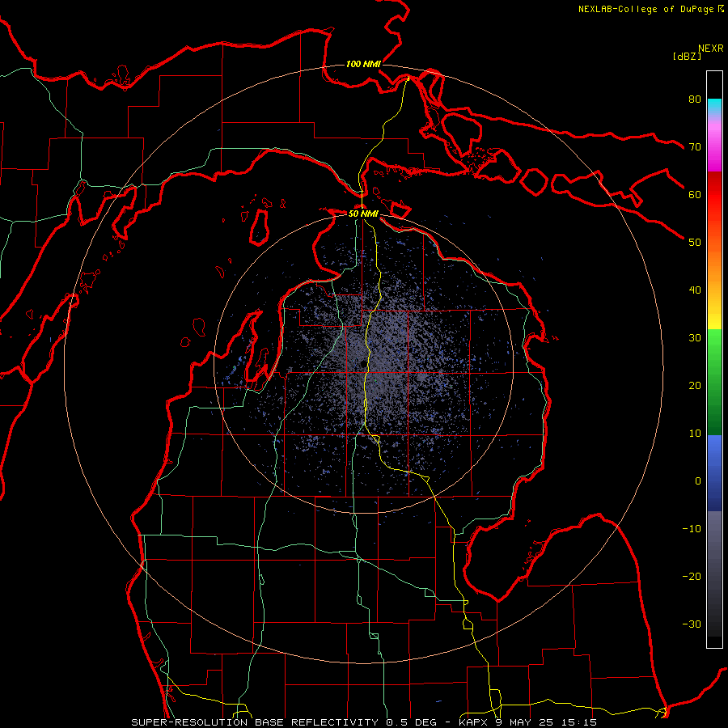Click the KAPX station identifier in the caption

(473, 722)
